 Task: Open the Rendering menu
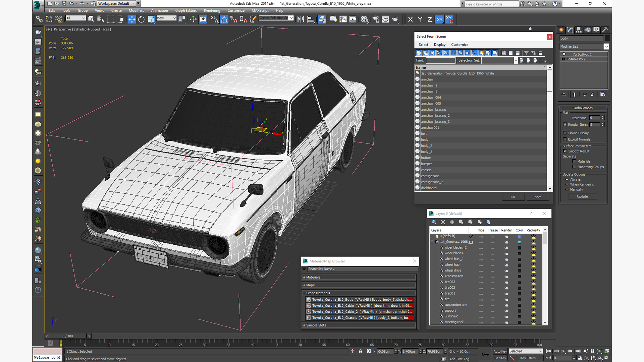click(x=212, y=11)
